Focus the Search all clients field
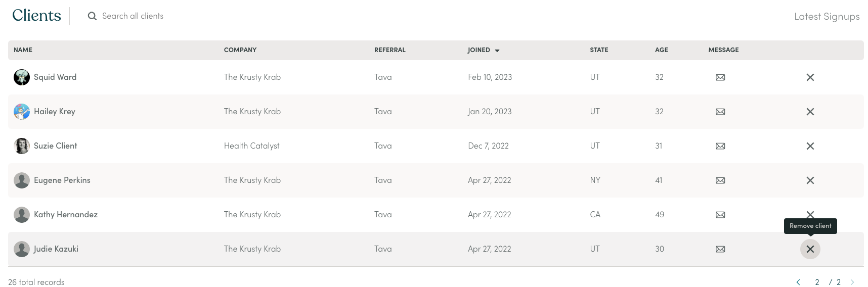This screenshot has height=287, width=868. point(133,16)
